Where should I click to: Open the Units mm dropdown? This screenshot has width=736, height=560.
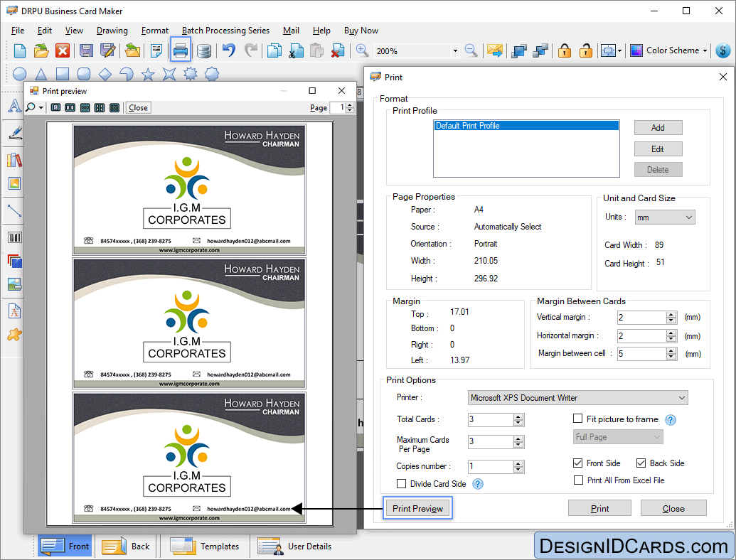665,217
